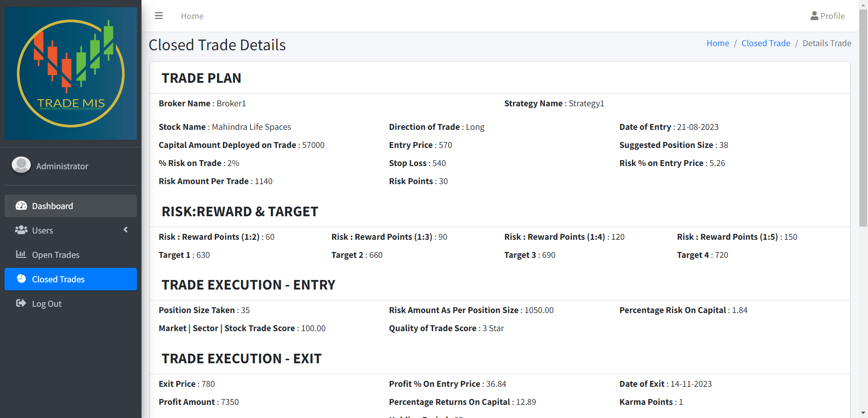Open the Profile link
The height and width of the screenshot is (418, 868).
point(832,16)
